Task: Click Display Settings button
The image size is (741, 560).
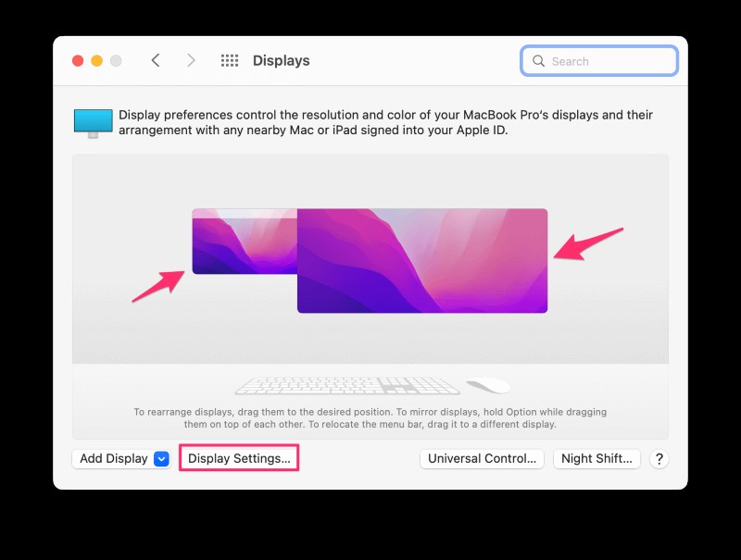Action: coord(238,458)
